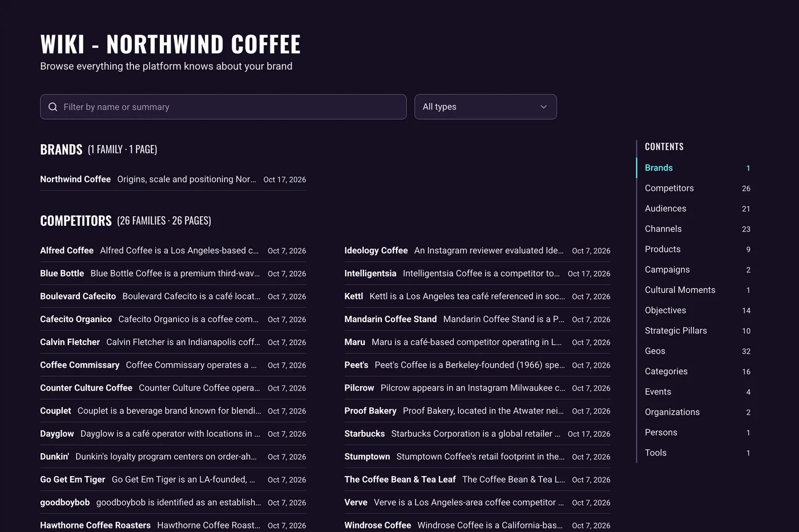799x532 pixels.
Task: Open the Couplet page
Action: coord(173,411)
